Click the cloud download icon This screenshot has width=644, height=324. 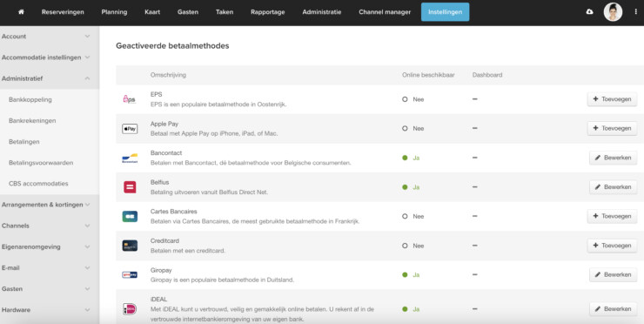(x=589, y=12)
